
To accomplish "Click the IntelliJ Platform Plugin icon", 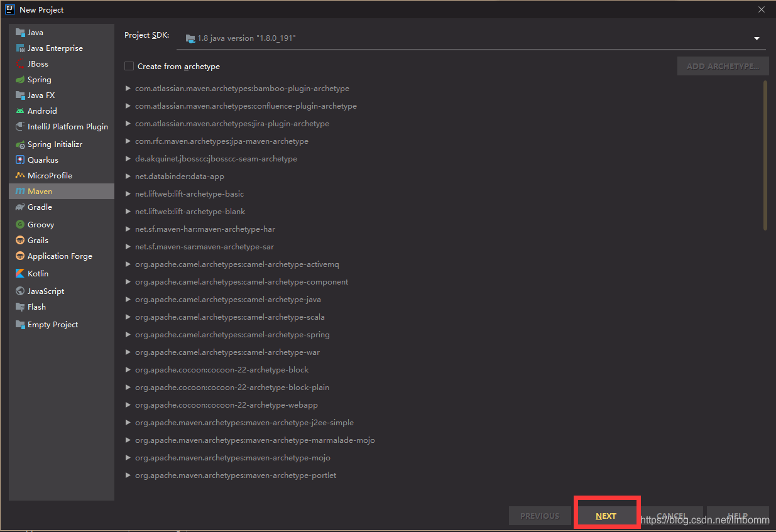I will point(20,126).
